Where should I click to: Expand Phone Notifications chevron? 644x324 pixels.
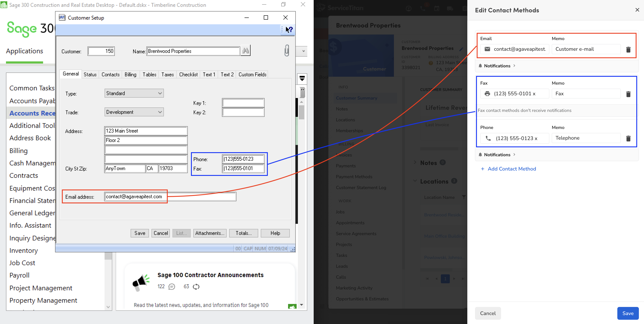click(x=514, y=155)
